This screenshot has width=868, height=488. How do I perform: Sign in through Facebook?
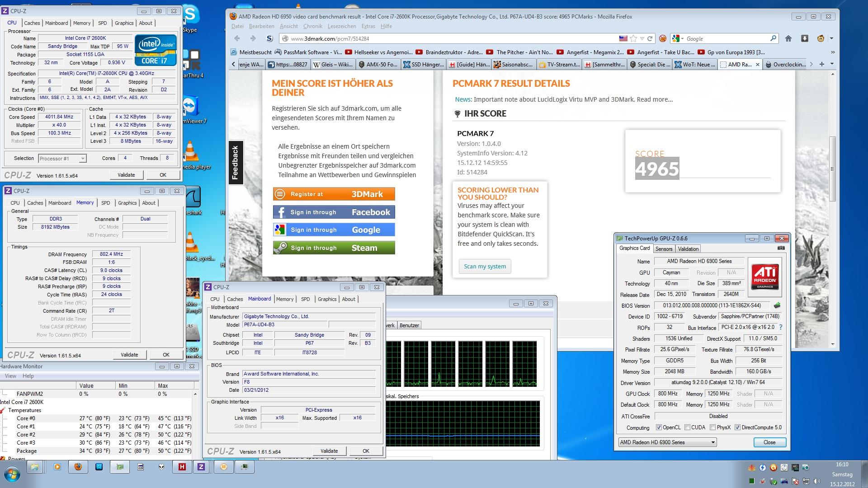[x=334, y=212]
